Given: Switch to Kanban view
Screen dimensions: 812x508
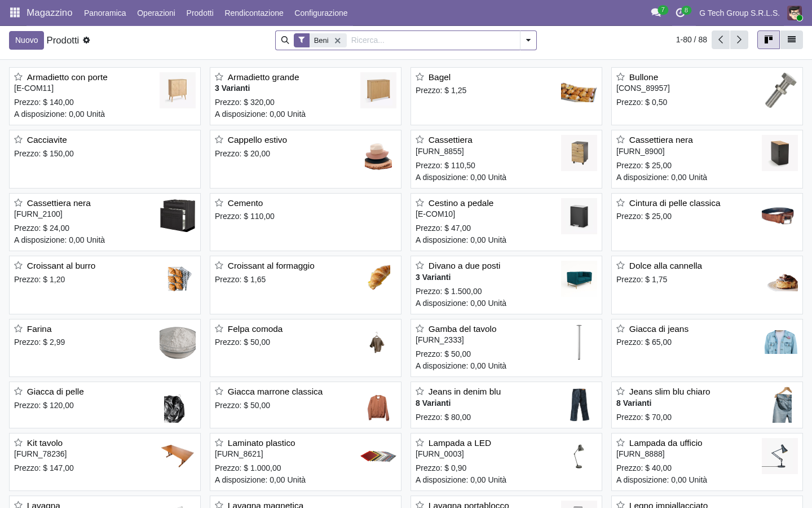Looking at the screenshot, I should 769,40.
